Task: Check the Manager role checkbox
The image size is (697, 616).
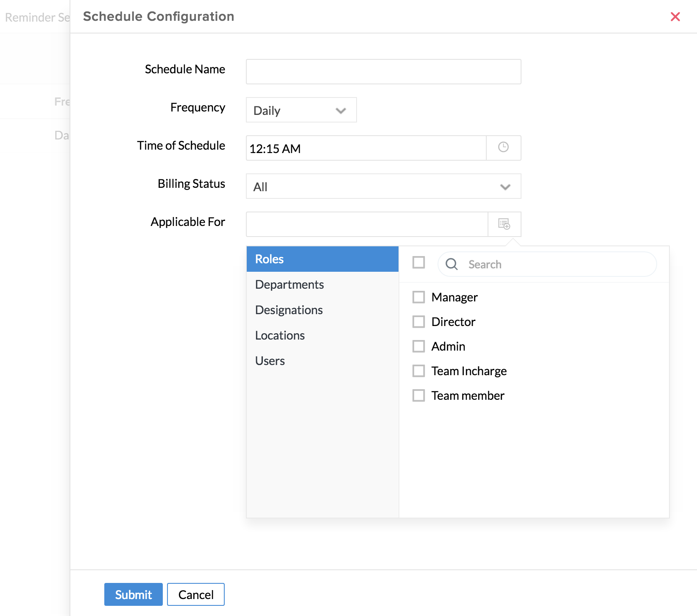Action: point(418,297)
